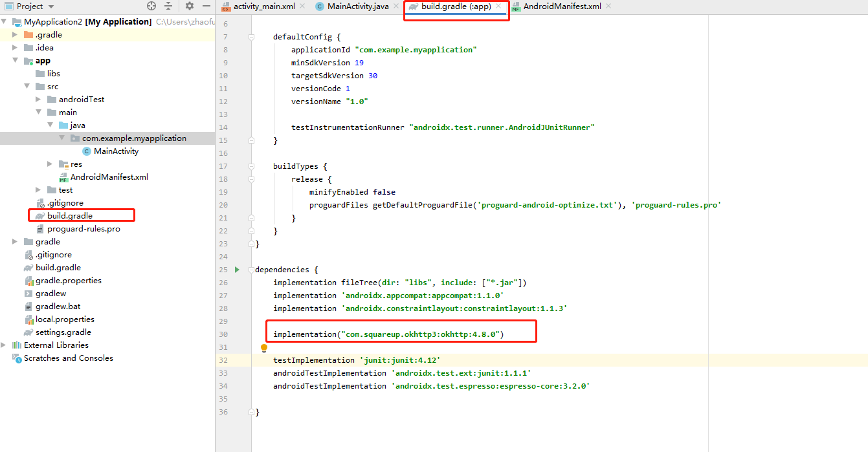Click the applicationId "com.example.myapplication" line
Viewport: 868px width, 452px height.
coord(384,50)
